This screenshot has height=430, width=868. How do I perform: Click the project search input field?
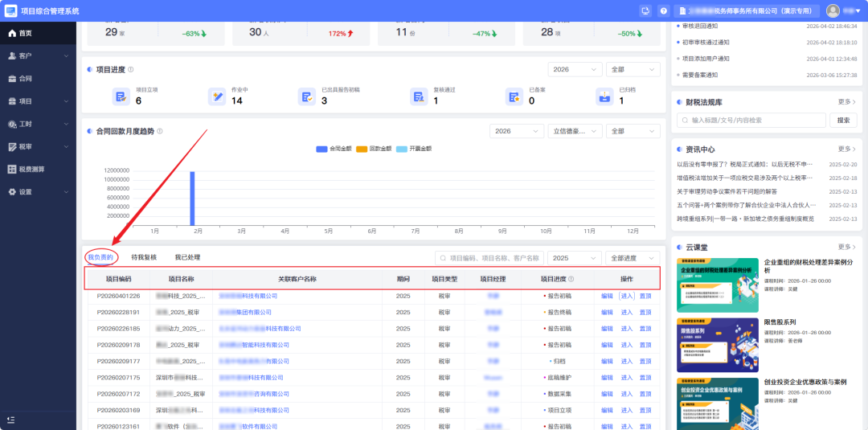click(489, 258)
